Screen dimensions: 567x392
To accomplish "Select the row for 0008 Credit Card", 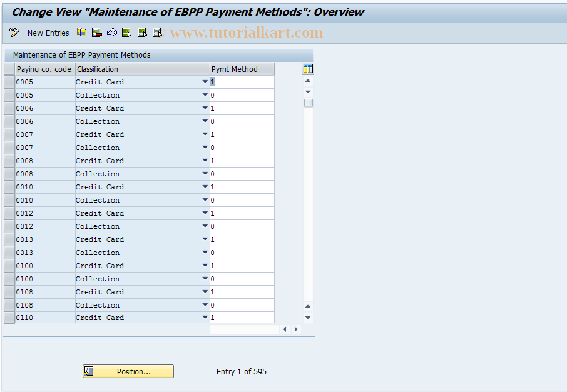I will click(x=9, y=161).
